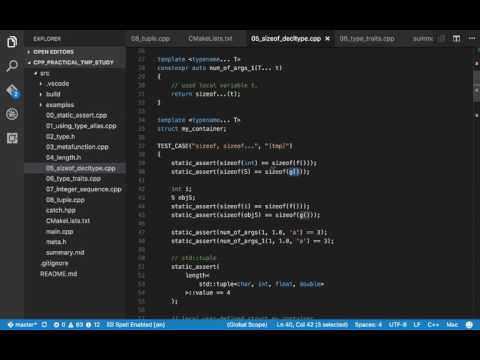Image resolution: width=480 pixels, height=360 pixels.
Task: Click the master branch indicator in status bar
Action: 22,325
